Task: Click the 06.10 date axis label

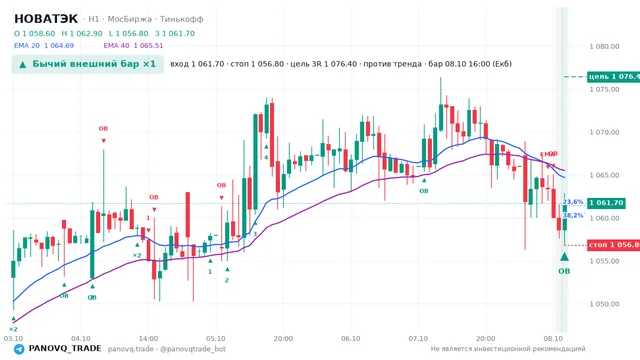Action: 351,338
